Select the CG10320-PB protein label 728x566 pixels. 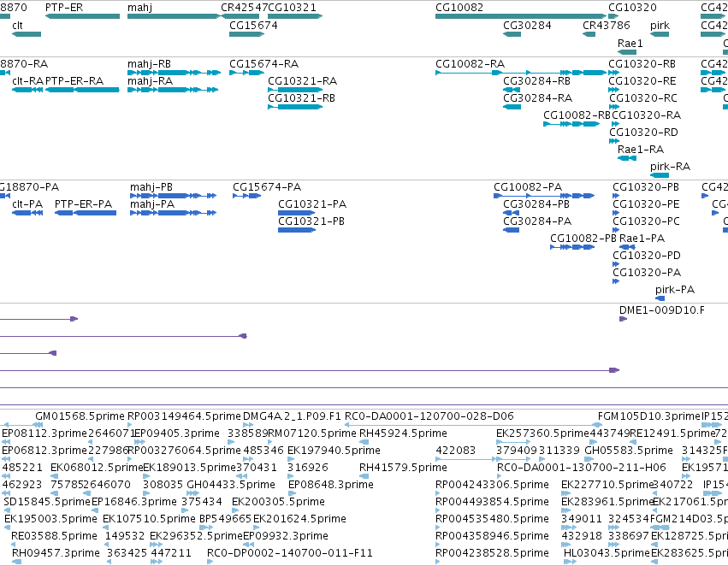coord(645,187)
